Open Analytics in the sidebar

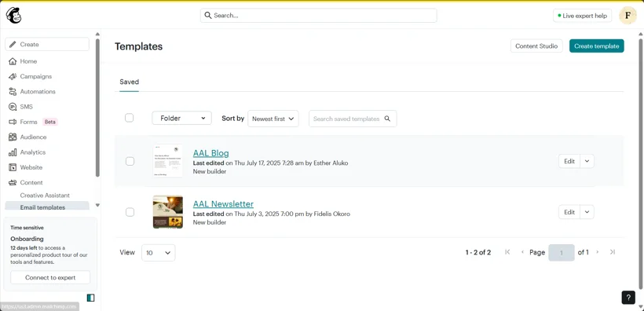click(x=33, y=152)
